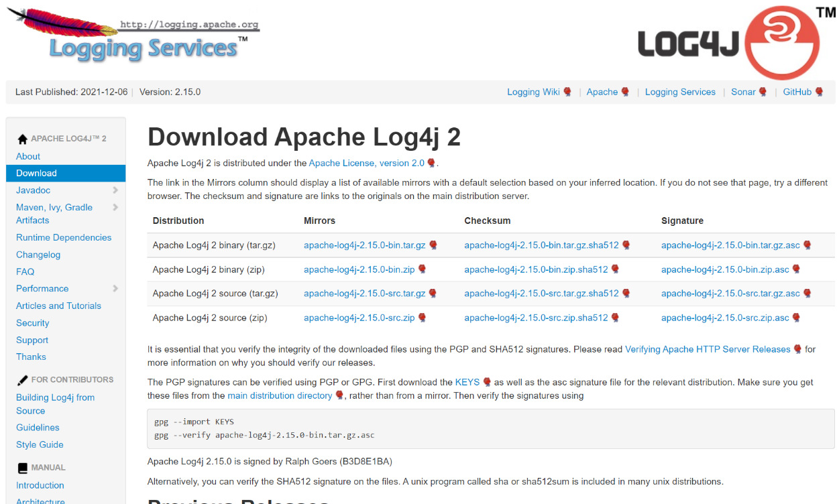Open the Security sidebar page
The image size is (837, 504).
[x=33, y=323]
